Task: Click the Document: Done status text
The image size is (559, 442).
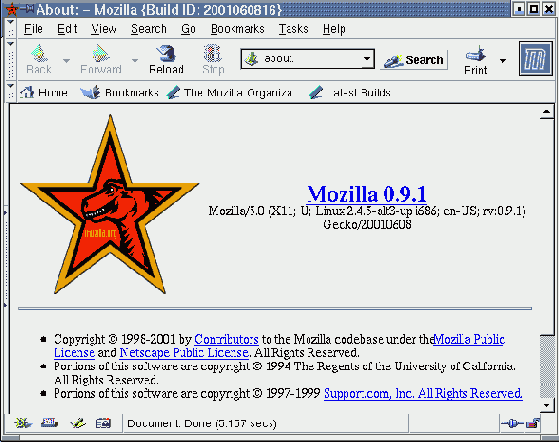Action: point(202,423)
